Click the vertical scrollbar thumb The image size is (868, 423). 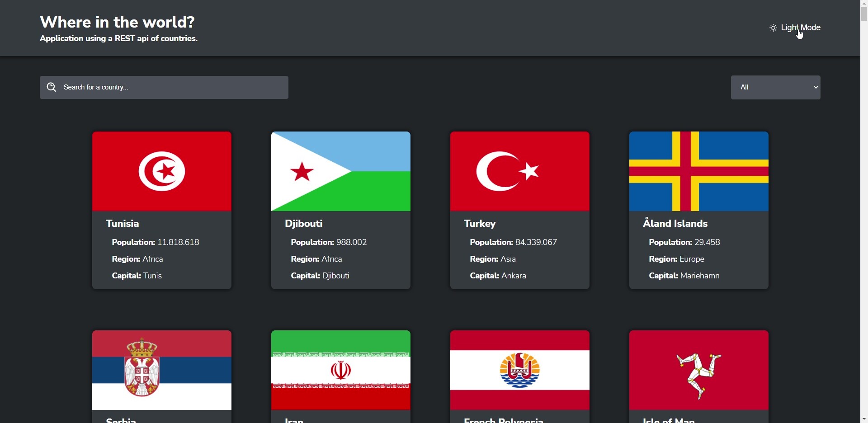click(x=864, y=14)
